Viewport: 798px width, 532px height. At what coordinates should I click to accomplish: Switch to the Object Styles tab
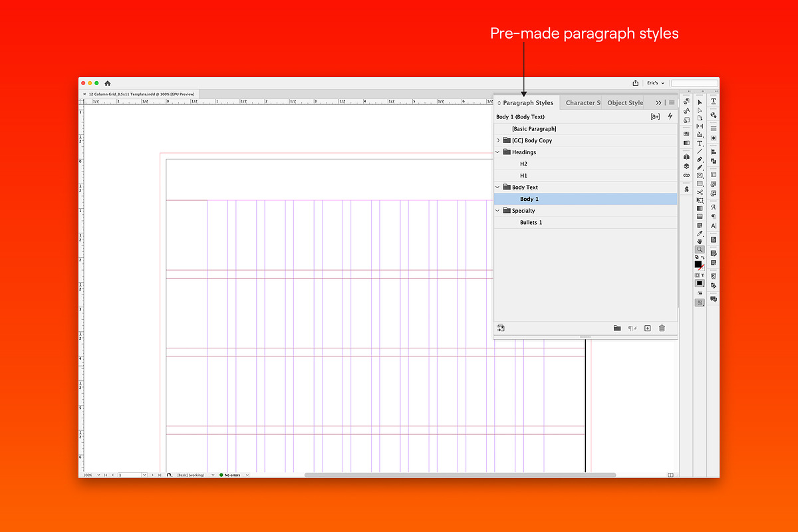[624, 103]
